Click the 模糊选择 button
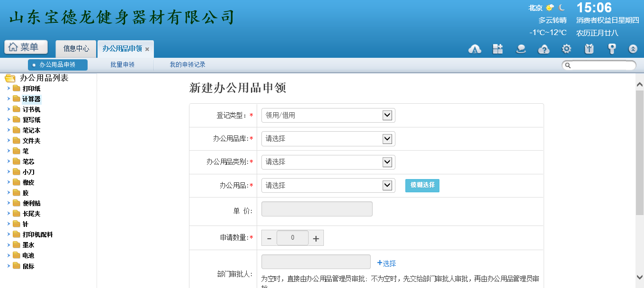644x288 pixels. 422,185
